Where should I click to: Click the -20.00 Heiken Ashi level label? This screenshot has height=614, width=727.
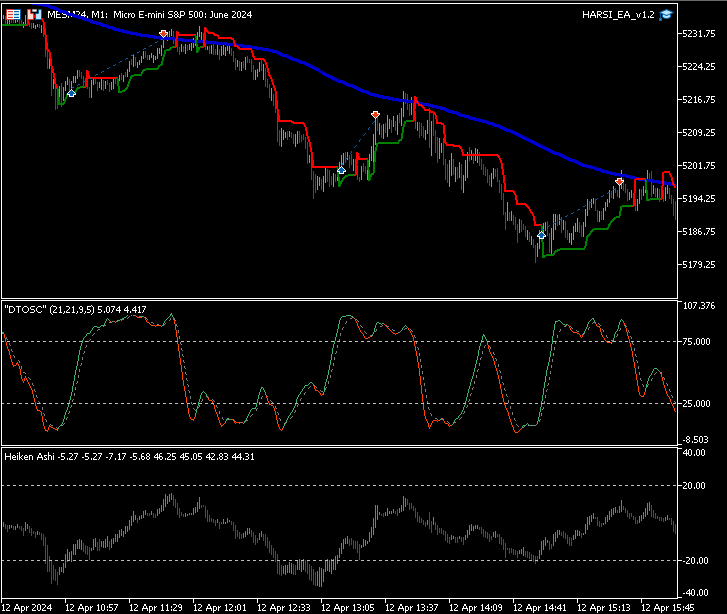694,561
